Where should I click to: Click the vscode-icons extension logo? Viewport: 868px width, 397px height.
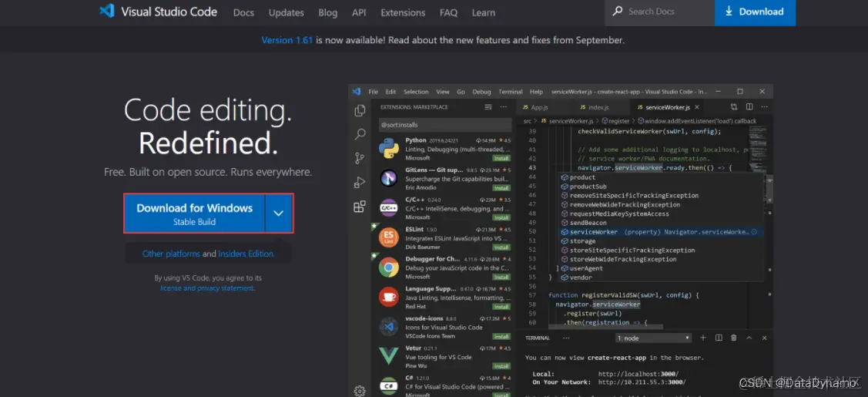tap(389, 327)
